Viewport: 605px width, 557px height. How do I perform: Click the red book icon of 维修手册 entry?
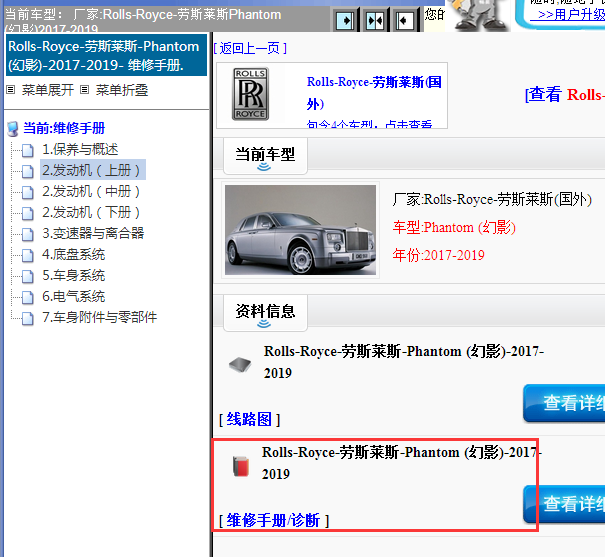coord(241,466)
